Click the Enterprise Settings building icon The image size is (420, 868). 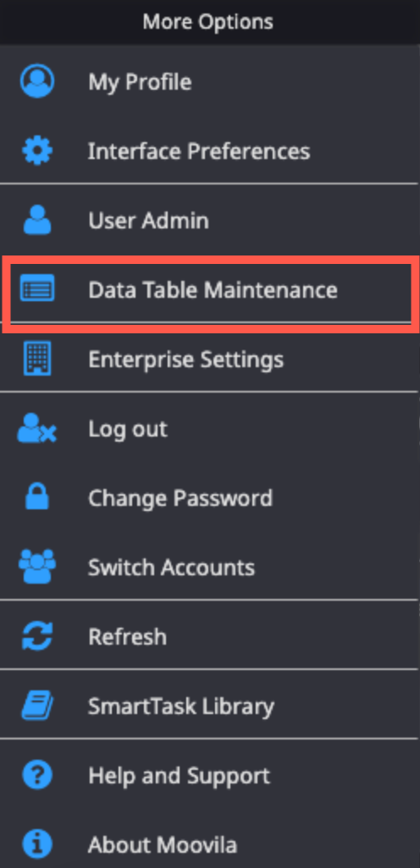point(37,358)
